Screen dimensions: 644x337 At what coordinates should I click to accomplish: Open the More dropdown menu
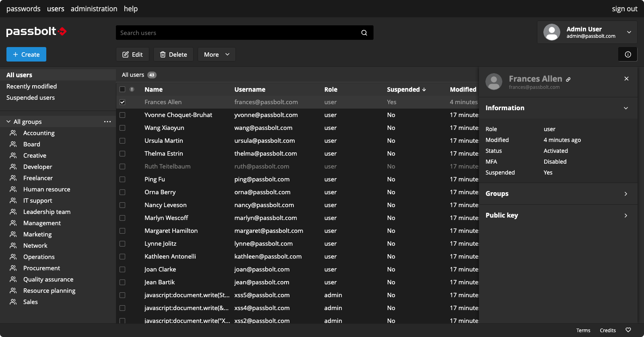(217, 54)
